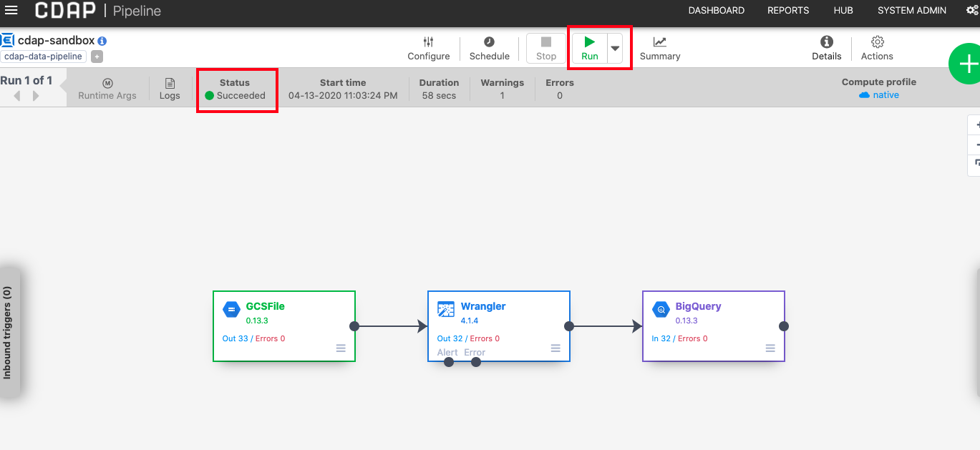
Task: Select the Wrangler node title
Action: [483, 306]
